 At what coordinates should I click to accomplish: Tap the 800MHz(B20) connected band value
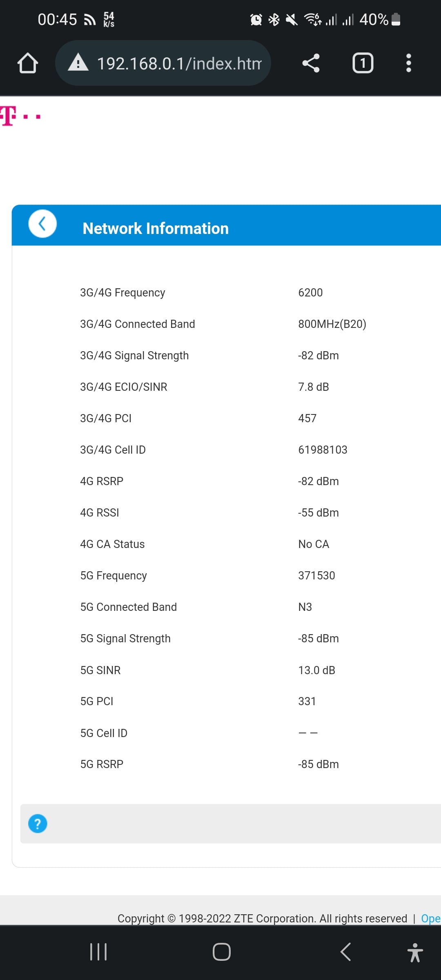click(332, 324)
